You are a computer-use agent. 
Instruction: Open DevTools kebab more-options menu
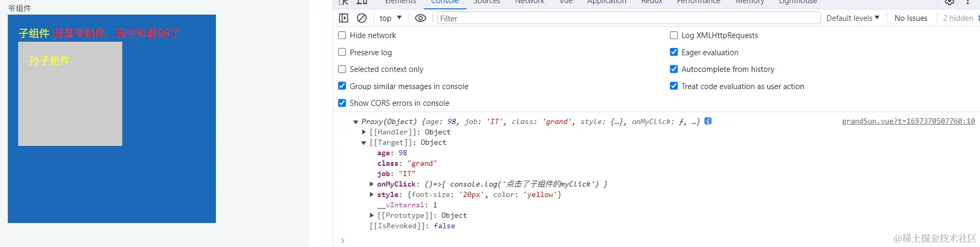968,2
